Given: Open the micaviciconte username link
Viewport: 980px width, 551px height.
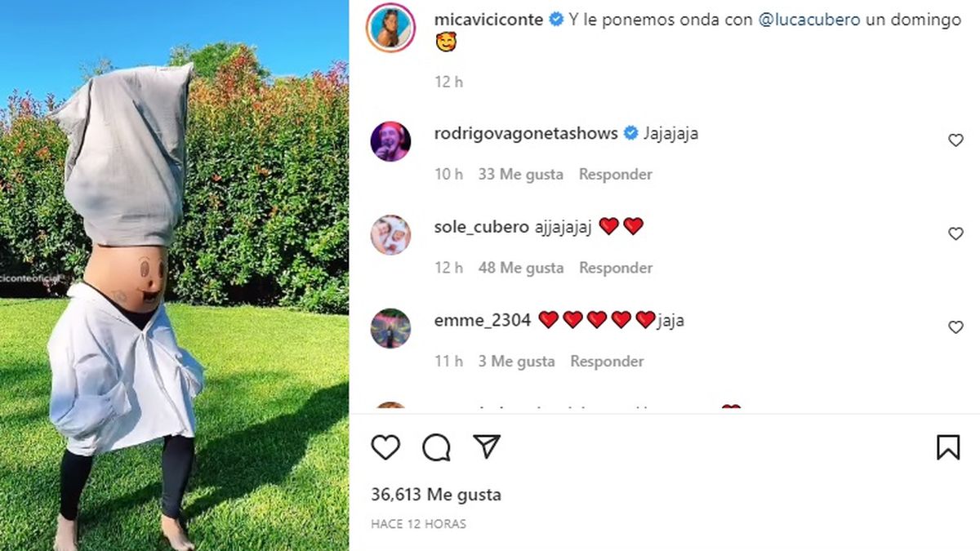Looking at the screenshot, I should click(x=488, y=20).
